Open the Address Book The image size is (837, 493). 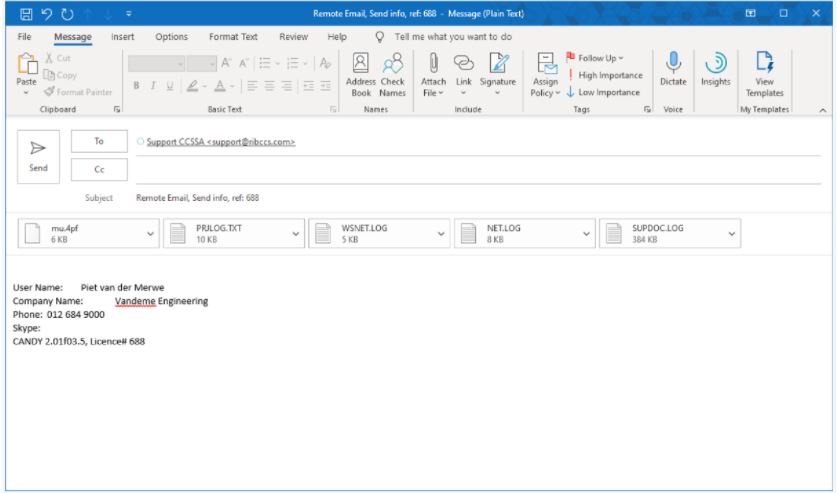point(361,75)
